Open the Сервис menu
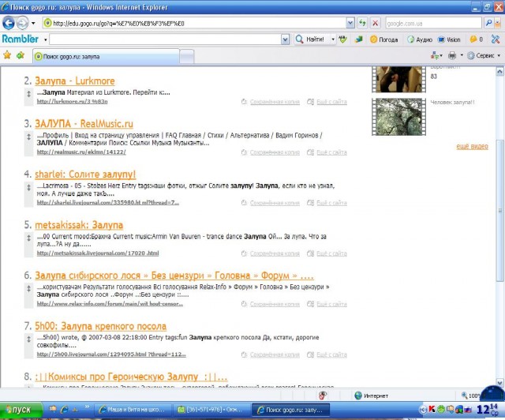The image size is (505, 420). 482,55
